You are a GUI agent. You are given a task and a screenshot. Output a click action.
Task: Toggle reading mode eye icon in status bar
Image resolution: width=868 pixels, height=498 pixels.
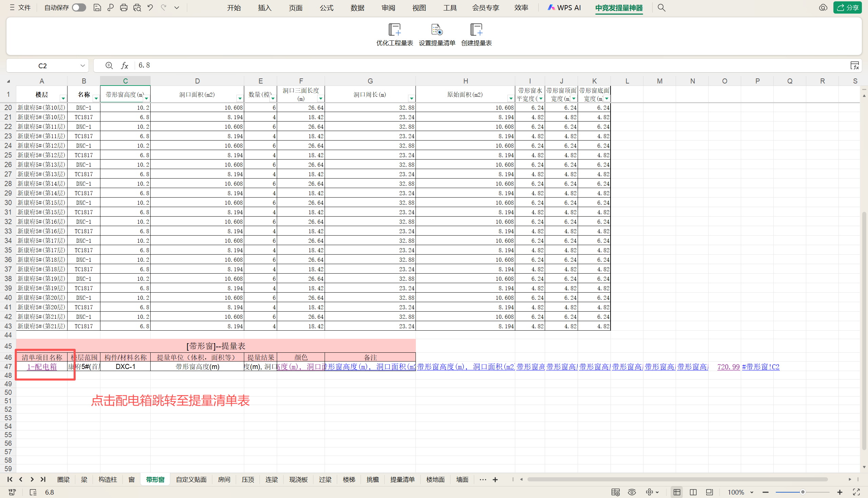tap(632, 492)
